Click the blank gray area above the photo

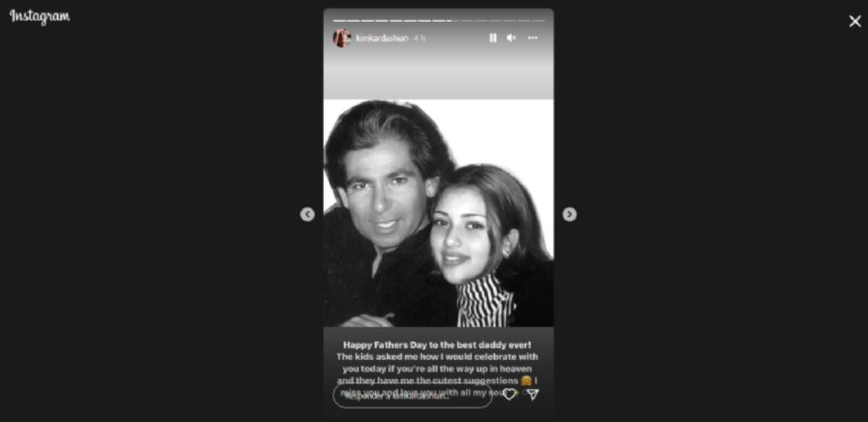(438, 76)
